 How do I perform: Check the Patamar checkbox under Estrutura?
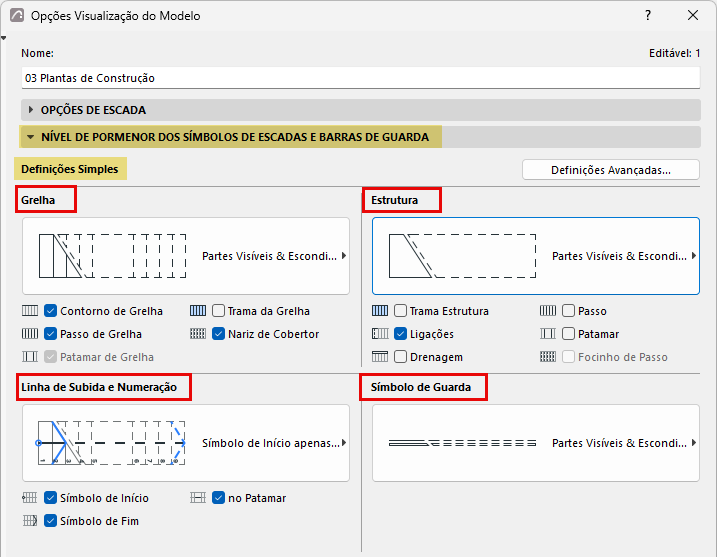[x=568, y=334]
